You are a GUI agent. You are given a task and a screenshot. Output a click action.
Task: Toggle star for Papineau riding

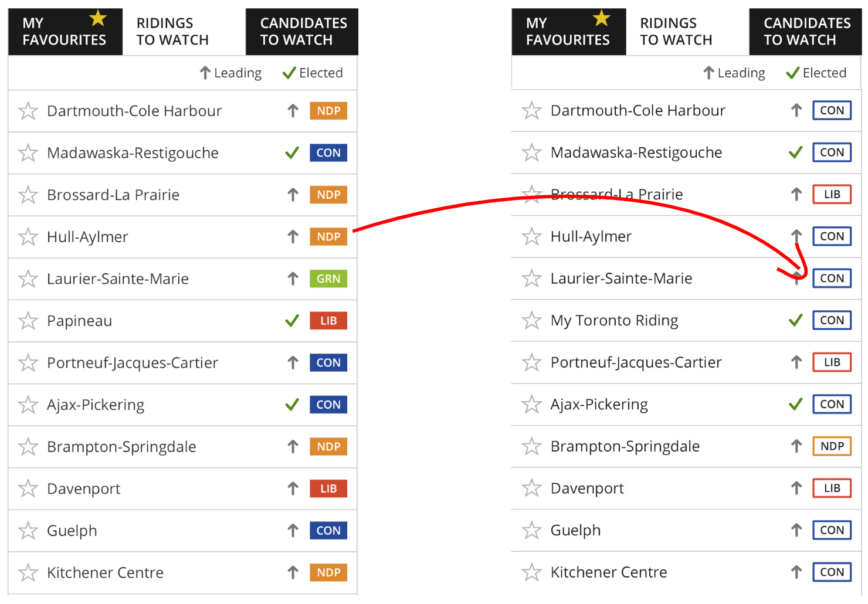pos(28,321)
